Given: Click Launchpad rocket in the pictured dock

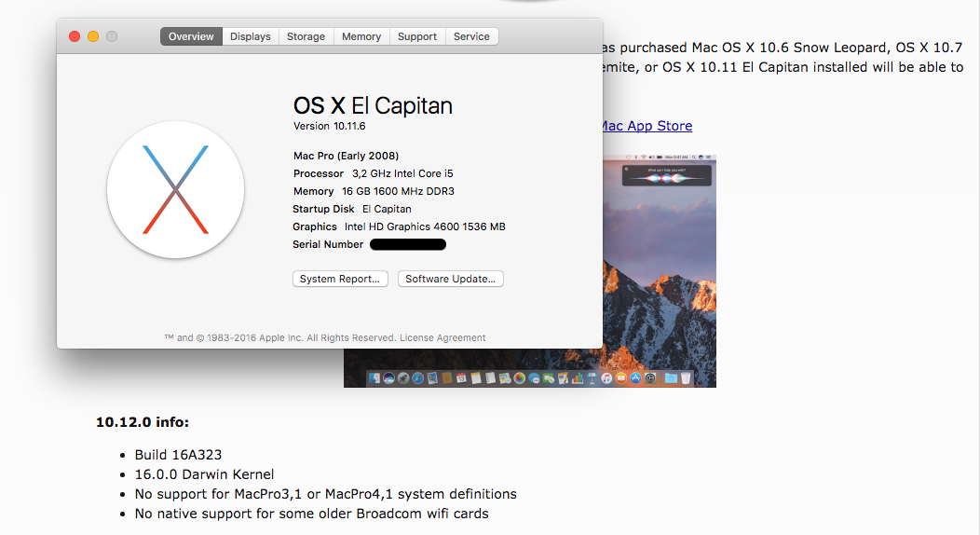Looking at the screenshot, I should pyautogui.click(x=403, y=378).
